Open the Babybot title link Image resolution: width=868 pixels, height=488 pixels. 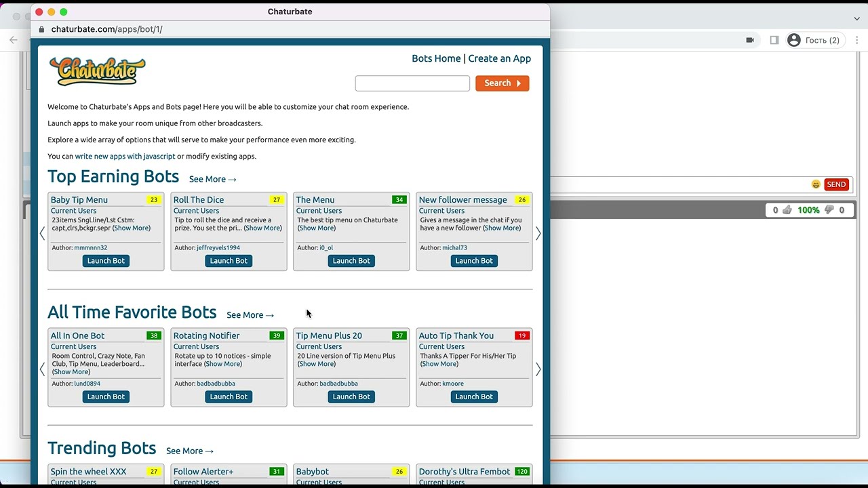click(313, 472)
